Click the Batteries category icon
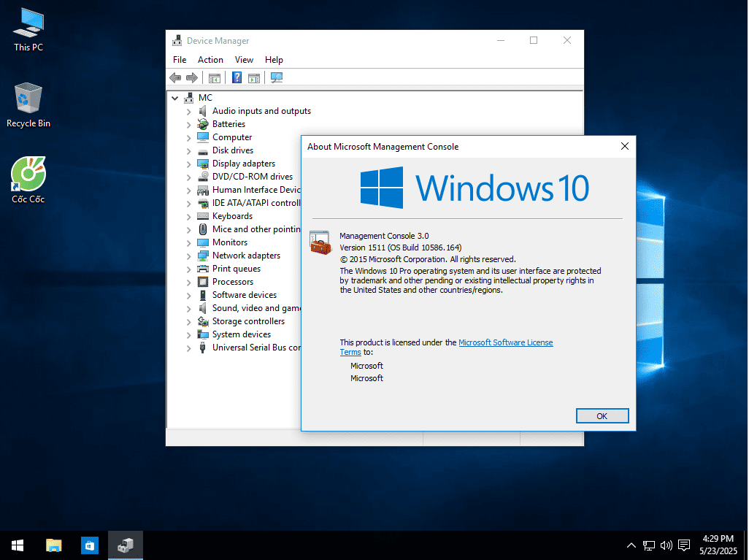 click(x=203, y=124)
